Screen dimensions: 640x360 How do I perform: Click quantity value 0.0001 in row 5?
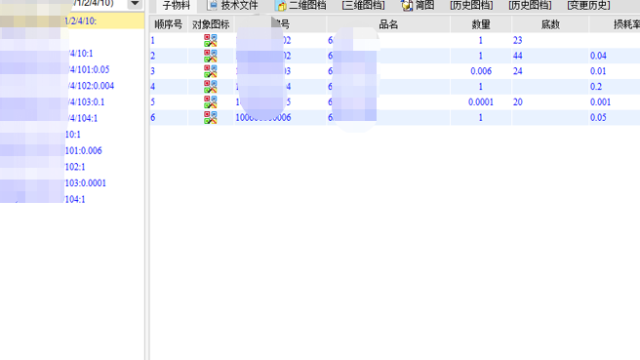coord(480,102)
